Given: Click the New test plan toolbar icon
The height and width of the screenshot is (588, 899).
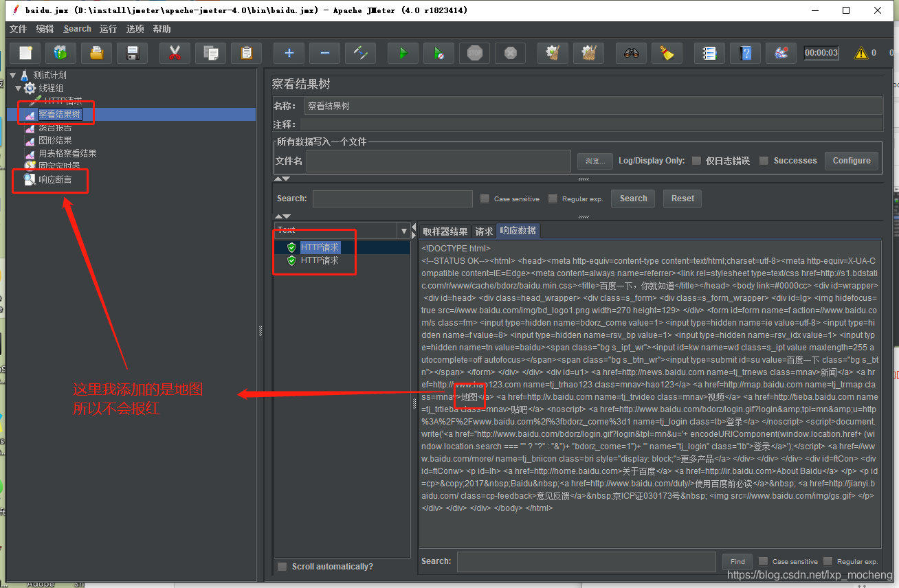Looking at the screenshot, I should 25,53.
